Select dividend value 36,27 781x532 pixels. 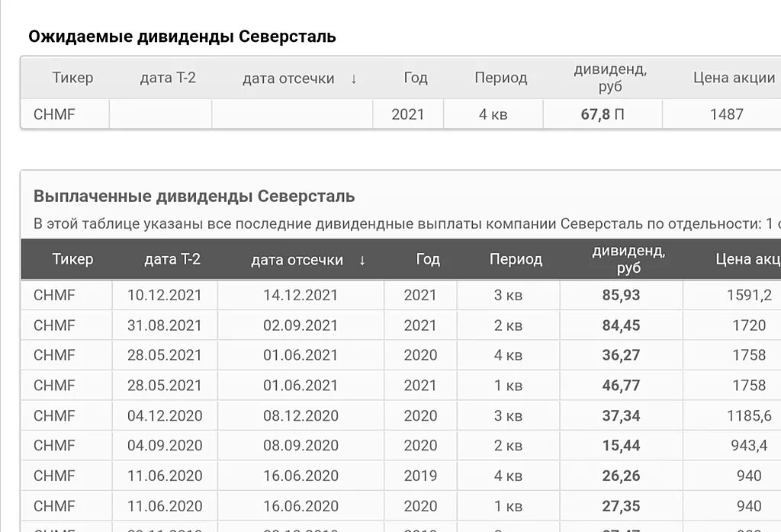click(x=621, y=355)
